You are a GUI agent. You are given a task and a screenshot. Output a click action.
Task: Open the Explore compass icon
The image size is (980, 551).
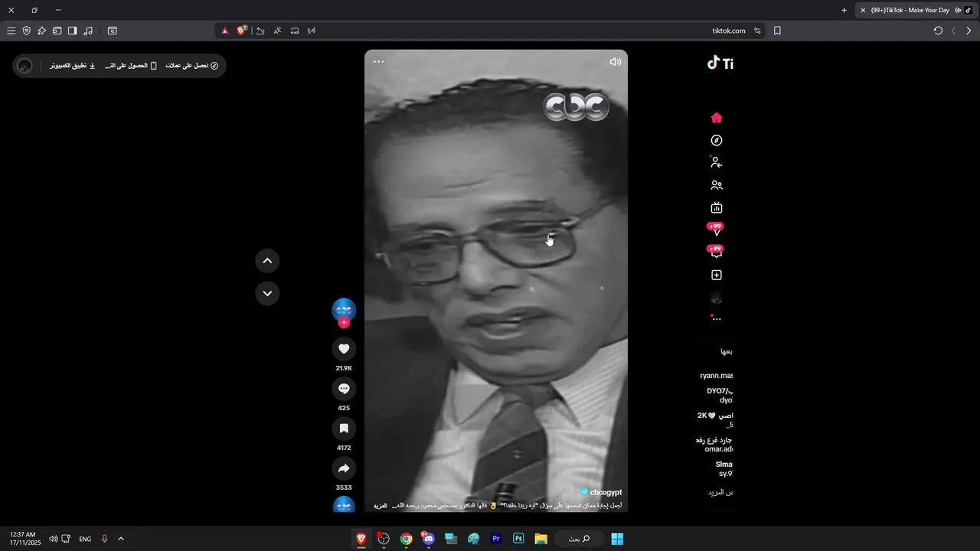tap(717, 141)
